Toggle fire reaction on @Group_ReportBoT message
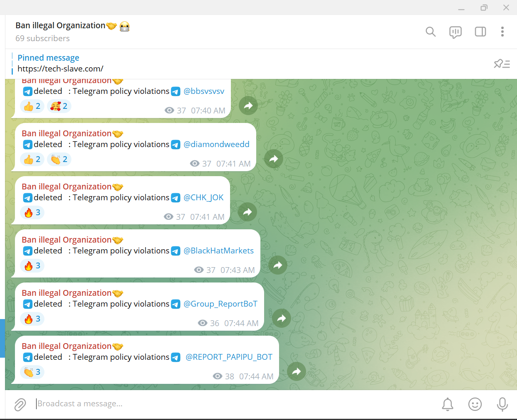 click(32, 319)
